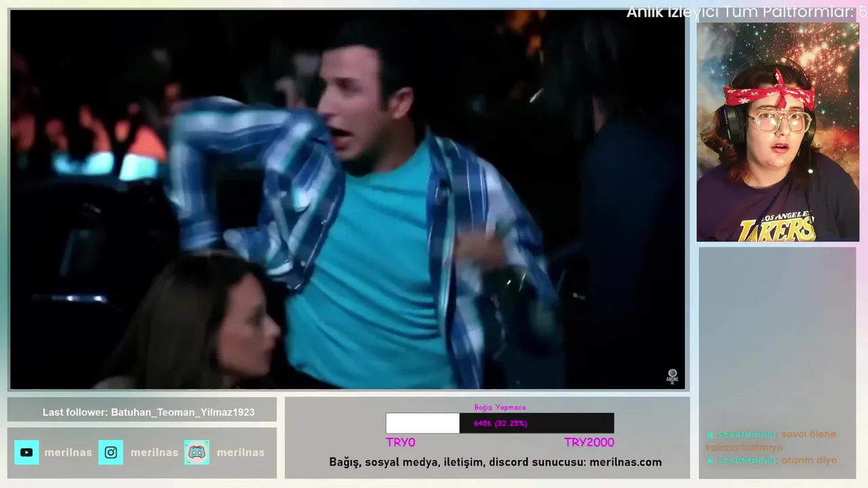Click the YouTube icon next to merilnas
The width and height of the screenshot is (868, 488).
click(26, 452)
